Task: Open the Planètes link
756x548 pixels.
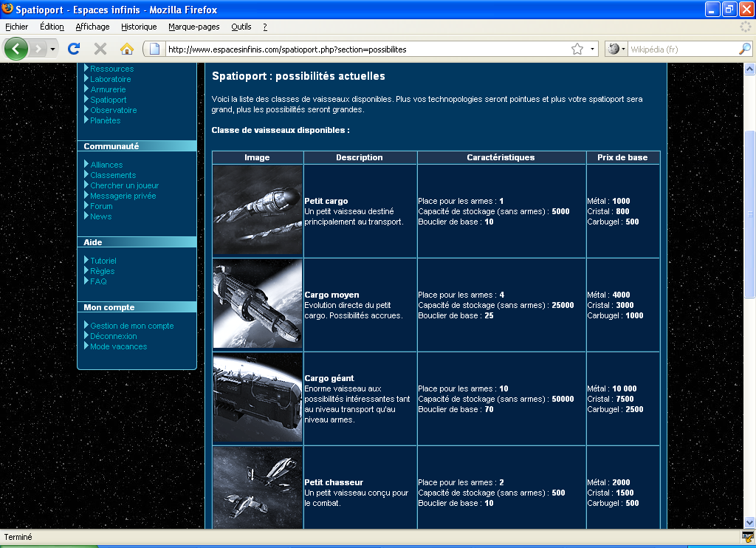Action: tap(105, 120)
